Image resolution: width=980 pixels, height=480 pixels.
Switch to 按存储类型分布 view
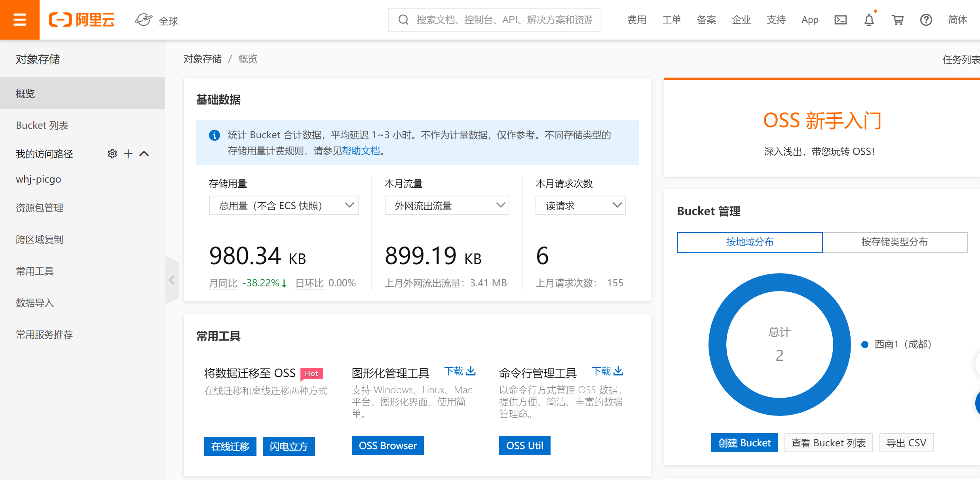pos(895,242)
